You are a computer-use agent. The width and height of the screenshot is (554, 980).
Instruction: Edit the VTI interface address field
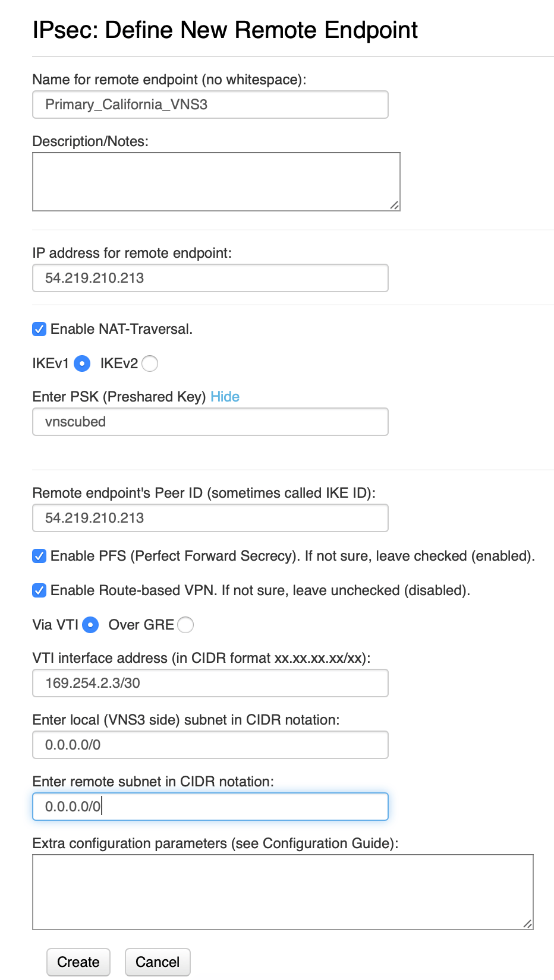[x=210, y=683]
